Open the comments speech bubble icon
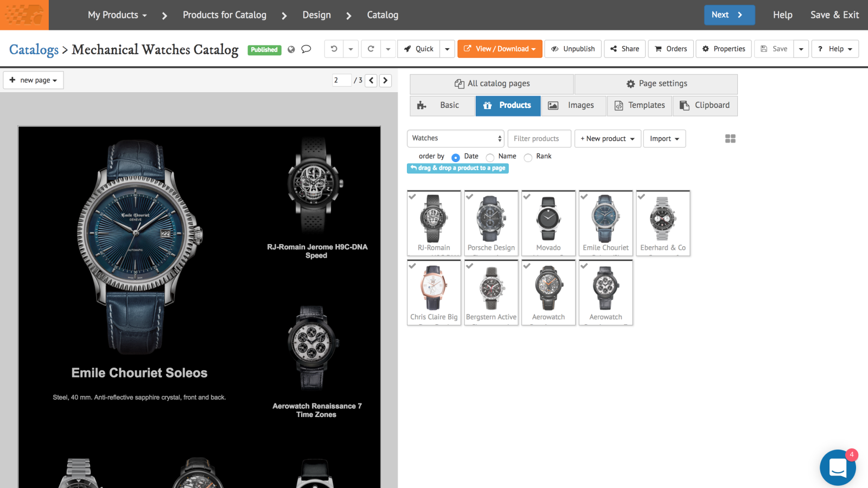 coord(306,49)
